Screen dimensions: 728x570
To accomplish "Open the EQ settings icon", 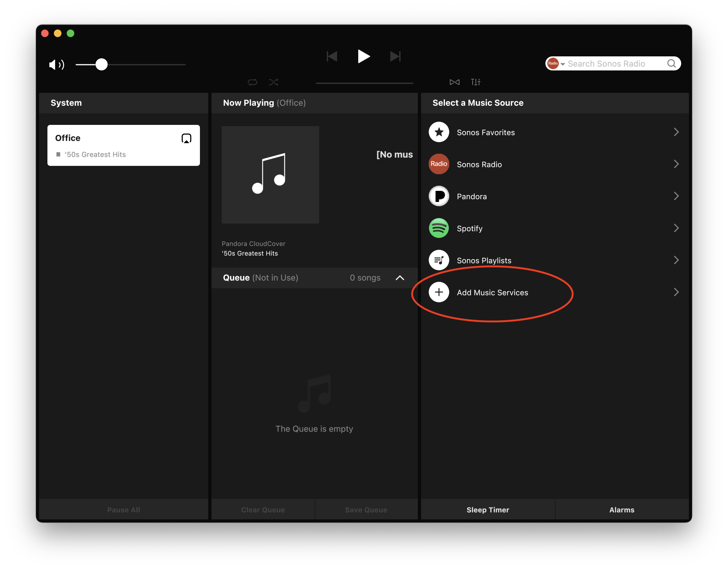I will 476,82.
